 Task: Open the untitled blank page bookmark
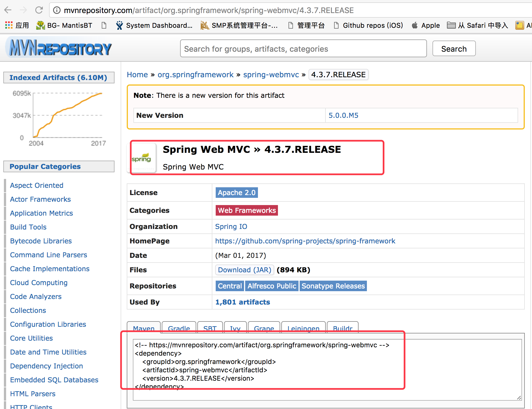point(104,25)
